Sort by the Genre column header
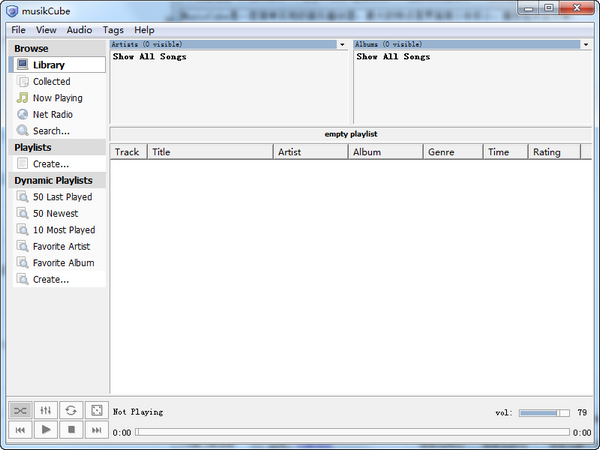The height and width of the screenshot is (450, 600). point(453,152)
